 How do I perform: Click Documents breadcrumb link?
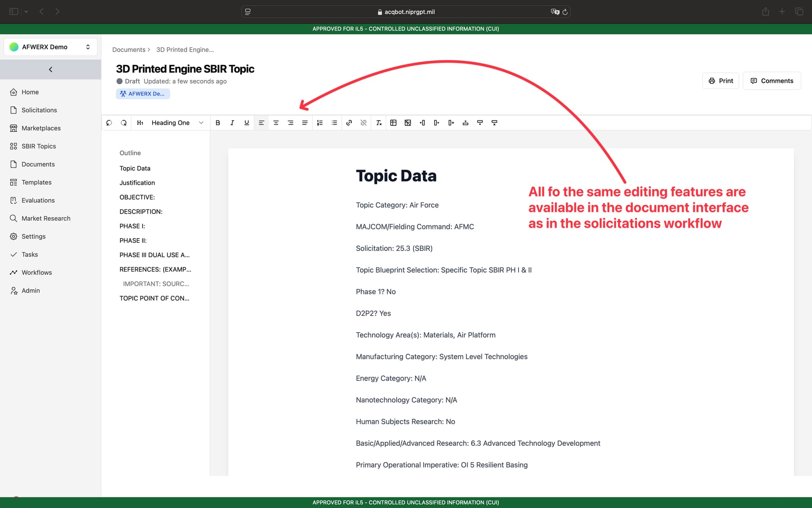coord(129,49)
